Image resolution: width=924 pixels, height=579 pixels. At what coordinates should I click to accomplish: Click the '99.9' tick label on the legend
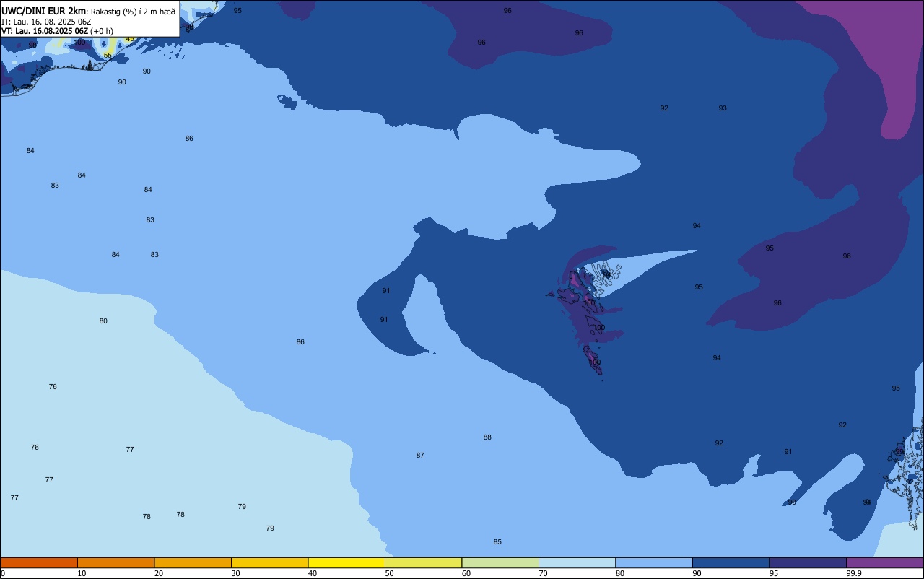click(854, 573)
